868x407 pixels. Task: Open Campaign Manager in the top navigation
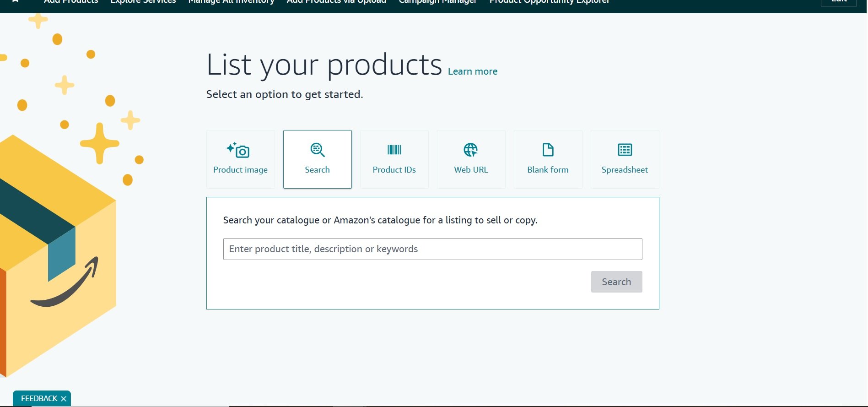437,2
